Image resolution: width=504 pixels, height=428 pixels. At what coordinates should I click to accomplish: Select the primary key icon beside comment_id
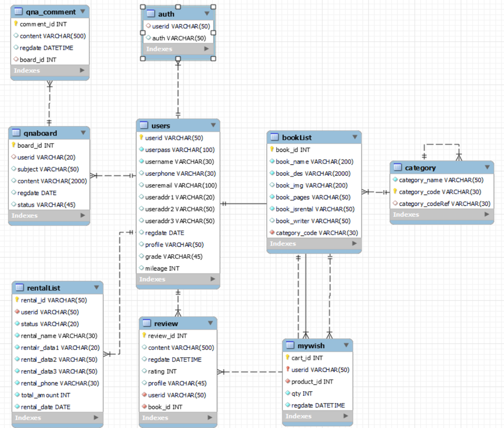[x=15, y=24]
